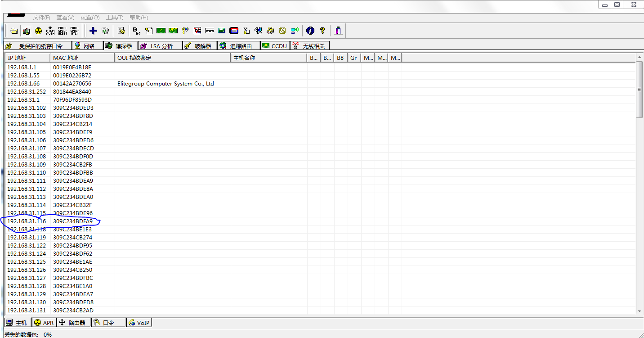Click the B8 column header
The width and height of the screenshot is (644, 338).
(340, 58)
